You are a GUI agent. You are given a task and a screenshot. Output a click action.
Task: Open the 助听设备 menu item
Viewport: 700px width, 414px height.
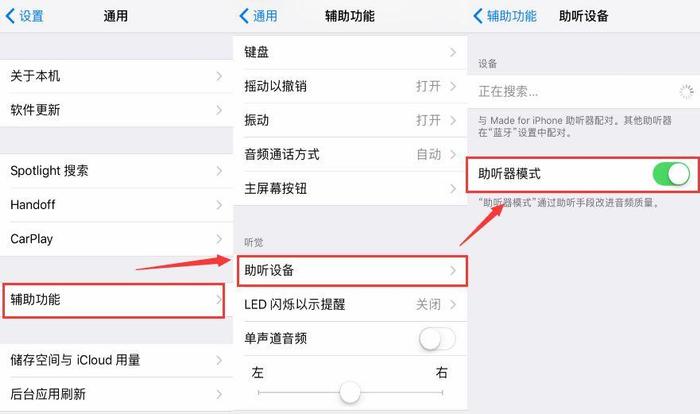coord(352,271)
